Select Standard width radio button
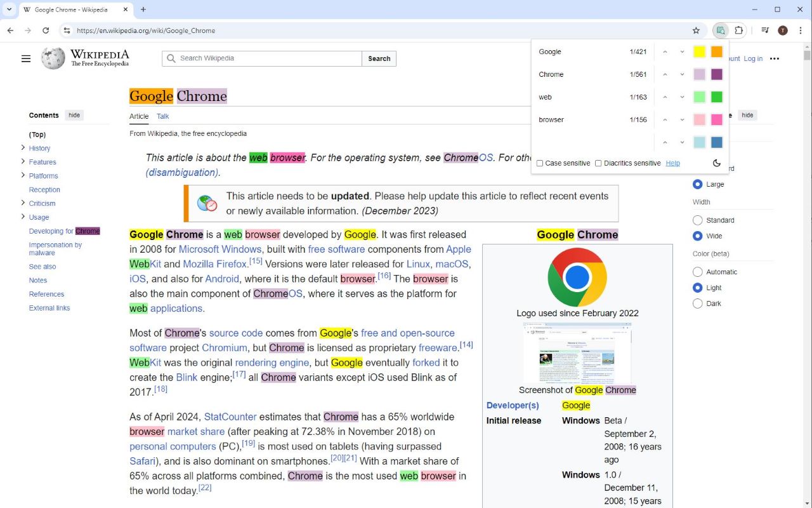Image resolution: width=812 pixels, height=508 pixels. click(x=698, y=220)
